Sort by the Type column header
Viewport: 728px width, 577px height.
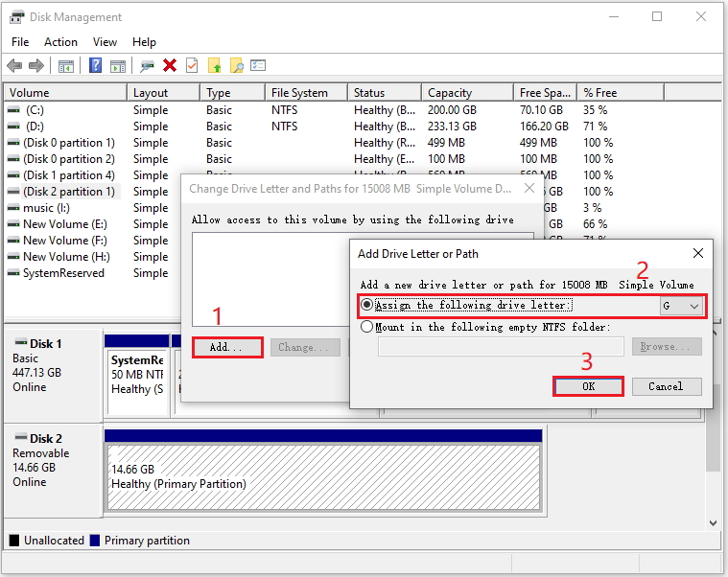[233, 93]
